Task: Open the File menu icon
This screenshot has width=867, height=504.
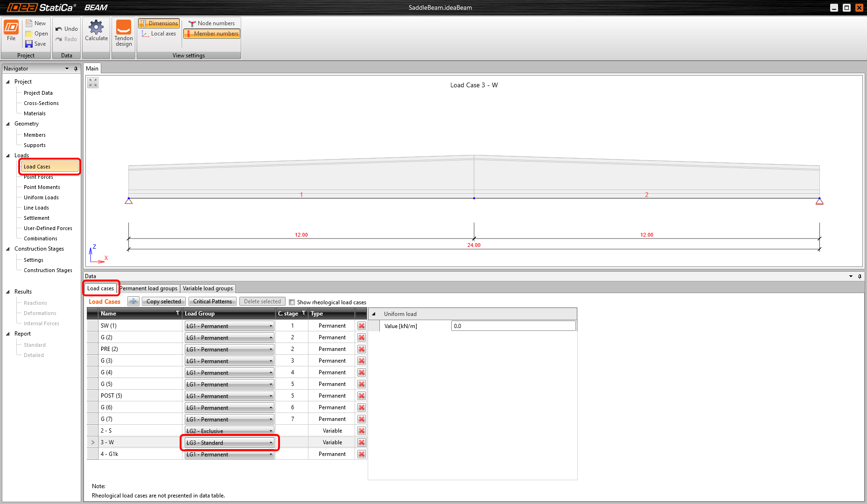Action: (x=11, y=31)
